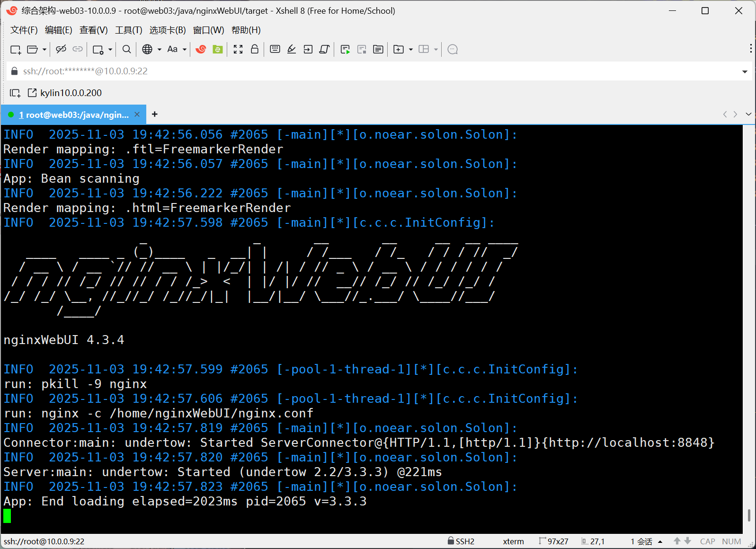
Task: Expand the Properties dropdown arrow
Action: pos(110,49)
